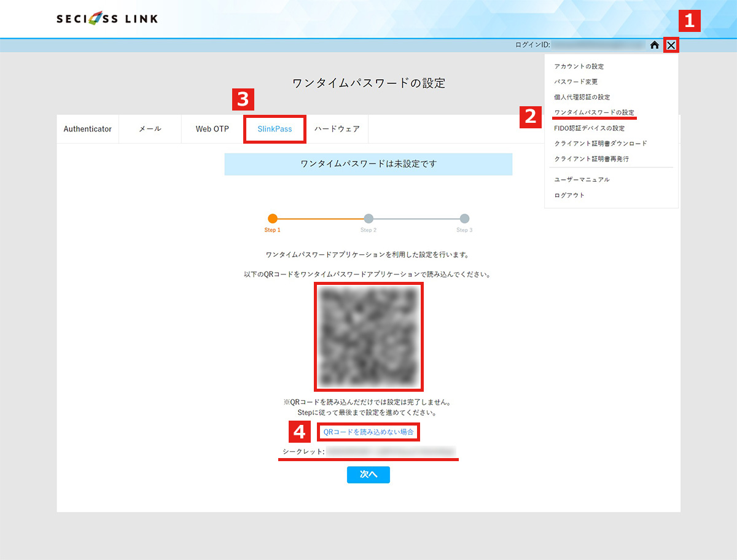The image size is (737, 560).
Task: Click the SECIOSS LINK logo
Action: [107, 19]
